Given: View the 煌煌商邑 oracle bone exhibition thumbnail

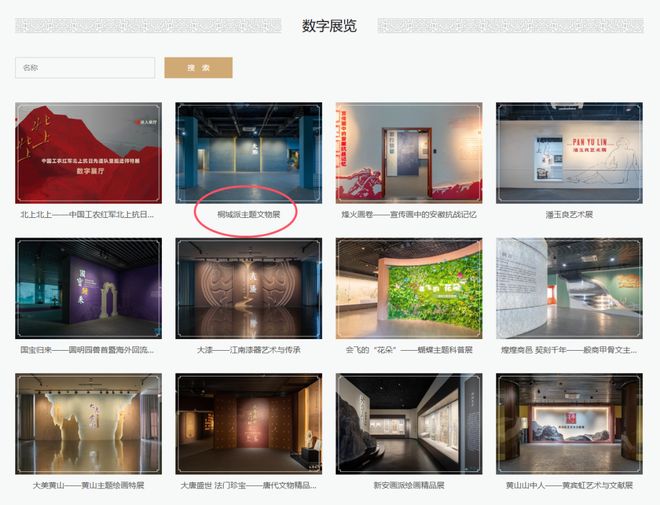Looking at the screenshot, I should pyautogui.click(x=568, y=287).
